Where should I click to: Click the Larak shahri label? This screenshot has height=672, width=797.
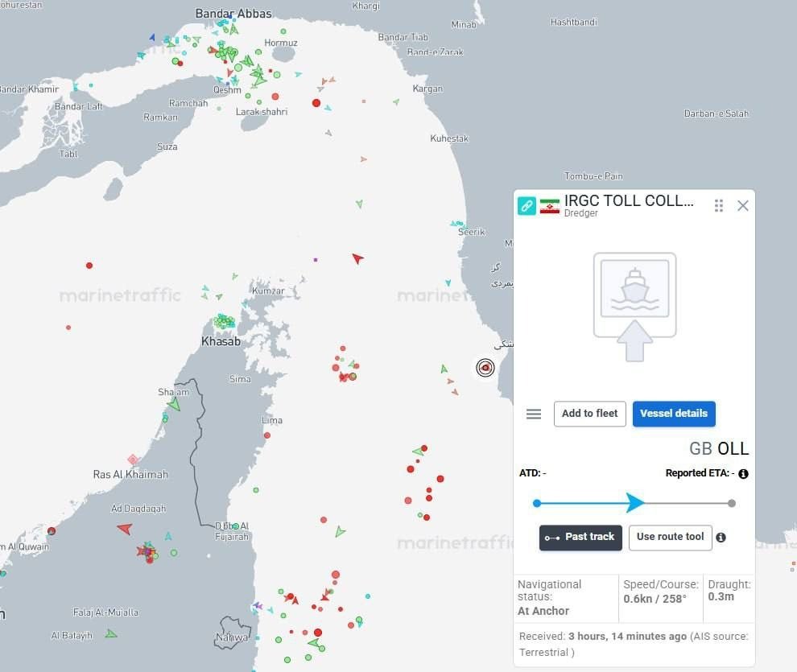tap(262, 112)
